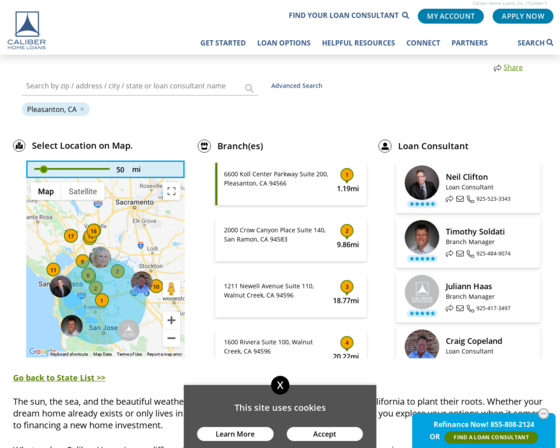
Task: Select the Street View pegman icon
Action: coord(171,289)
